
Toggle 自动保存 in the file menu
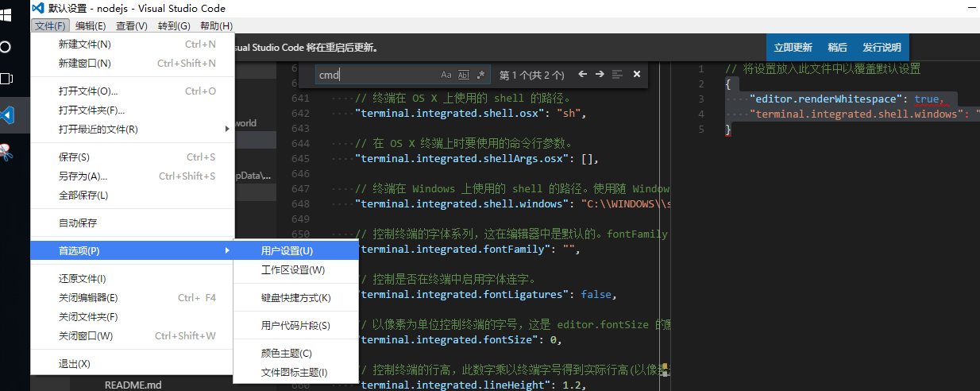click(133, 223)
